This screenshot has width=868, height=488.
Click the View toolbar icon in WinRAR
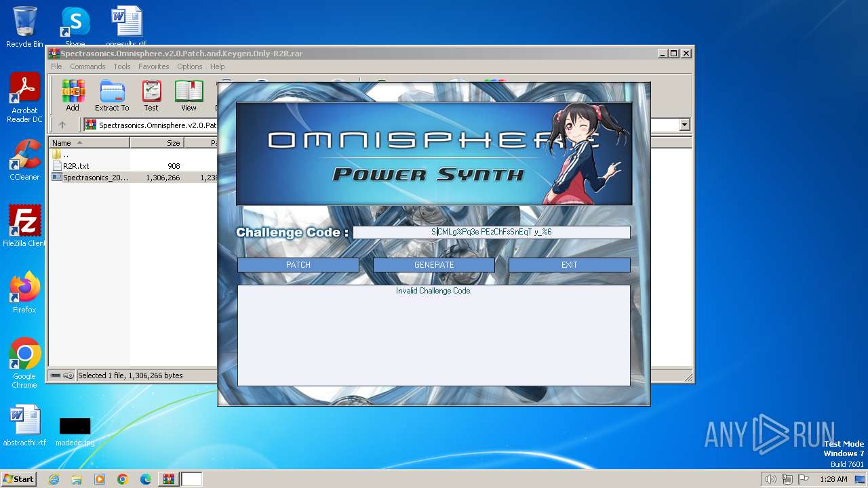click(189, 96)
